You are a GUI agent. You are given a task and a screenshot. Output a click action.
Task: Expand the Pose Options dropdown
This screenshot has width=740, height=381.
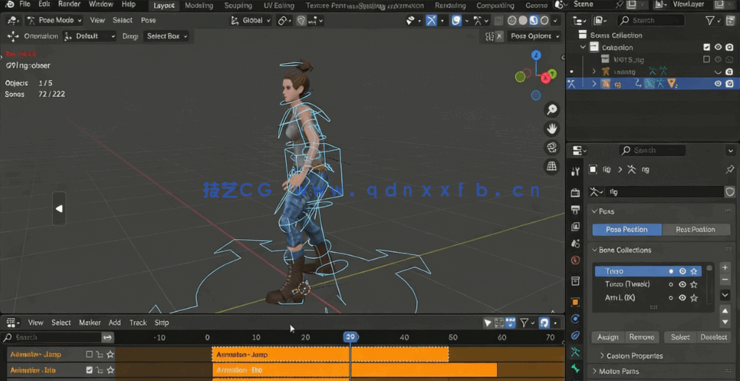click(x=534, y=36)
